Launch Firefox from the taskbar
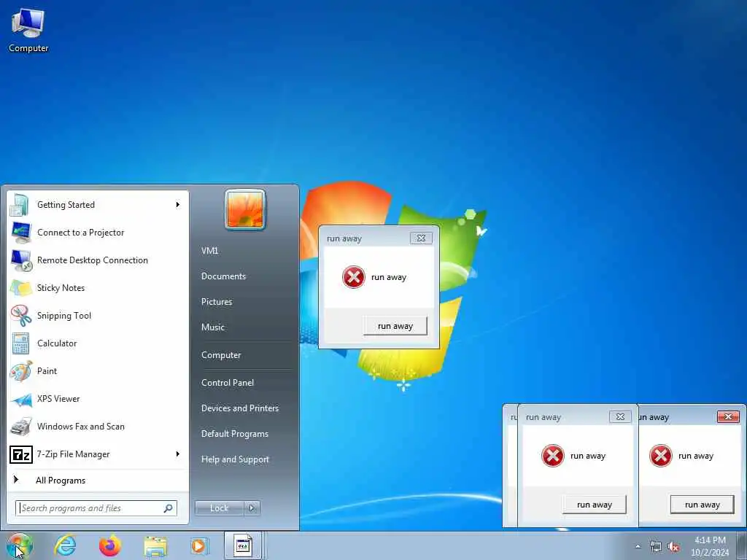 110,545
